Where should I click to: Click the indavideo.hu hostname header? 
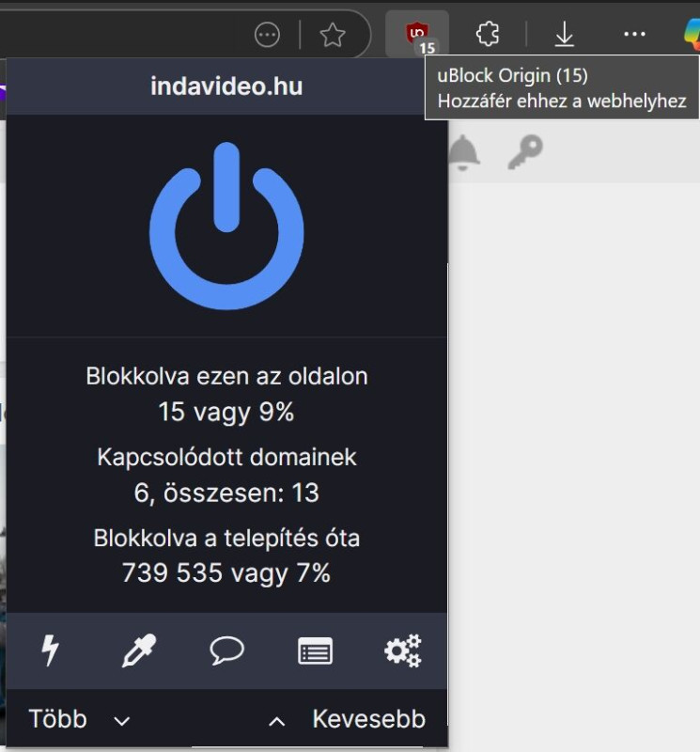226,86
